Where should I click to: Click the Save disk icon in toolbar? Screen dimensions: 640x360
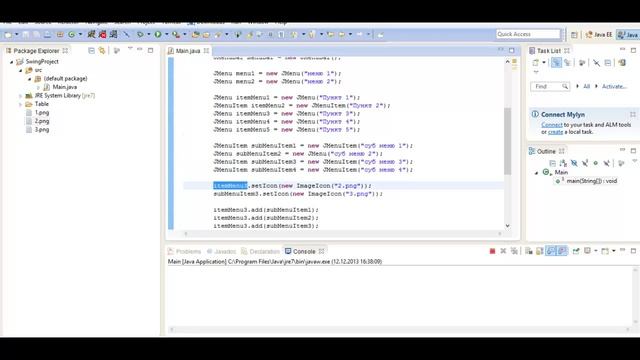(26, 35)
